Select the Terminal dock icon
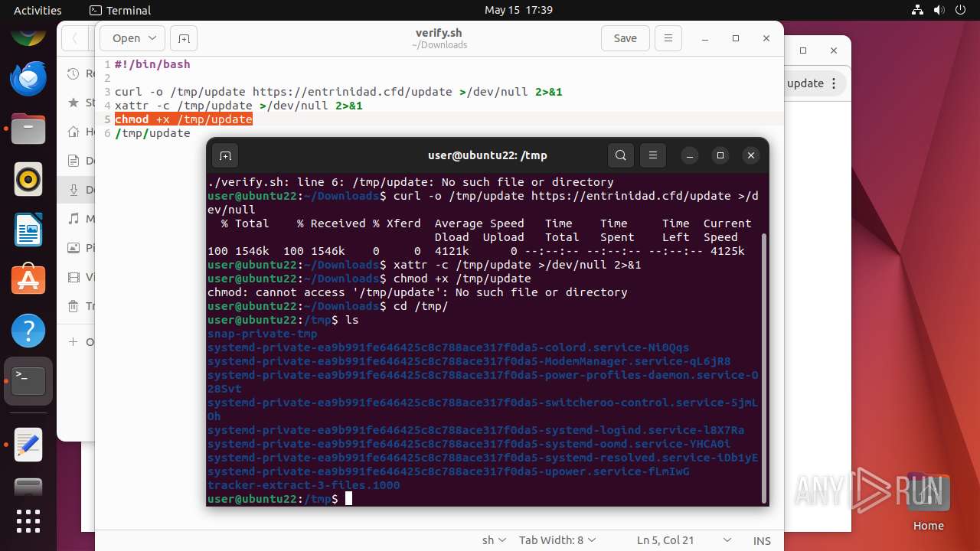 pos(28,381)
